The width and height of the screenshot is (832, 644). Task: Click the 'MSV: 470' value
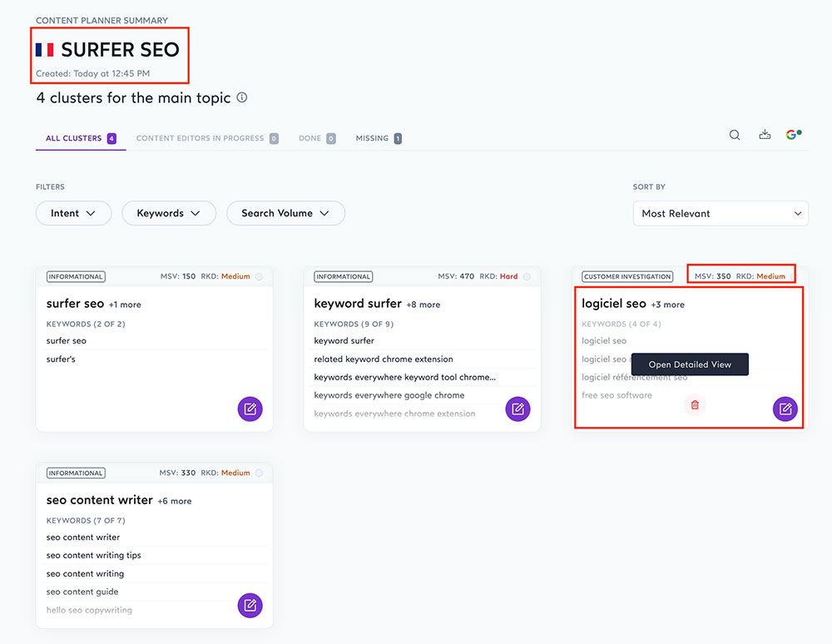pyautogui.click(x=456, y=276)
